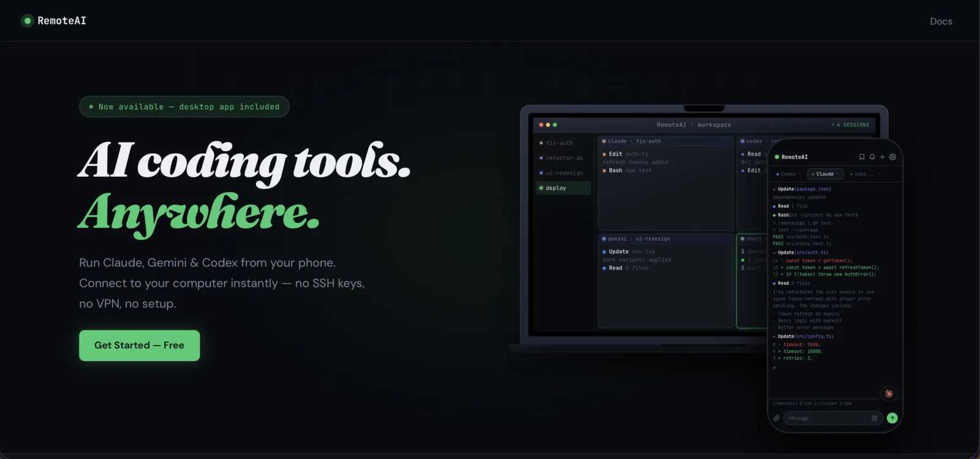Click the grid icon inside Message field

875,419
